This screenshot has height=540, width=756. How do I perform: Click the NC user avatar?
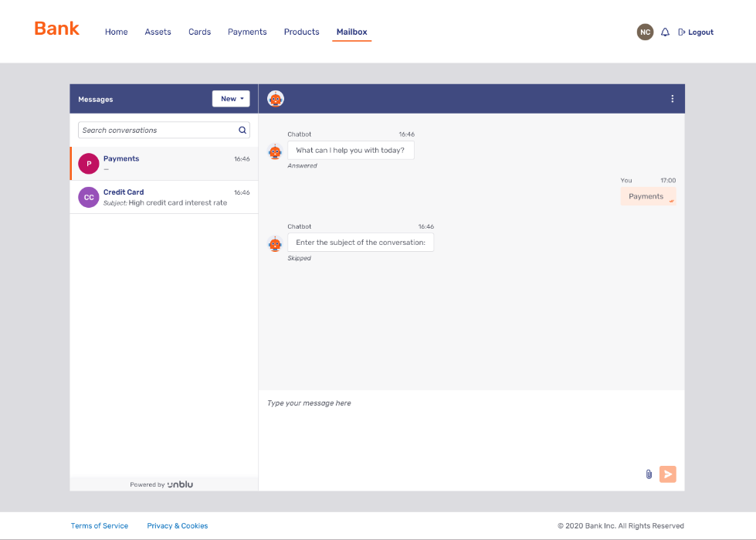click(x=645, y=32)
